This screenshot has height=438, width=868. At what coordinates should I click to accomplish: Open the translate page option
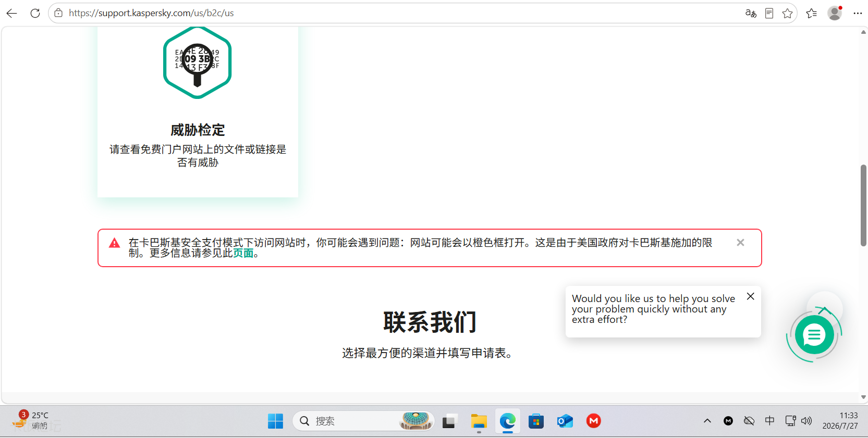pos(751,13)
